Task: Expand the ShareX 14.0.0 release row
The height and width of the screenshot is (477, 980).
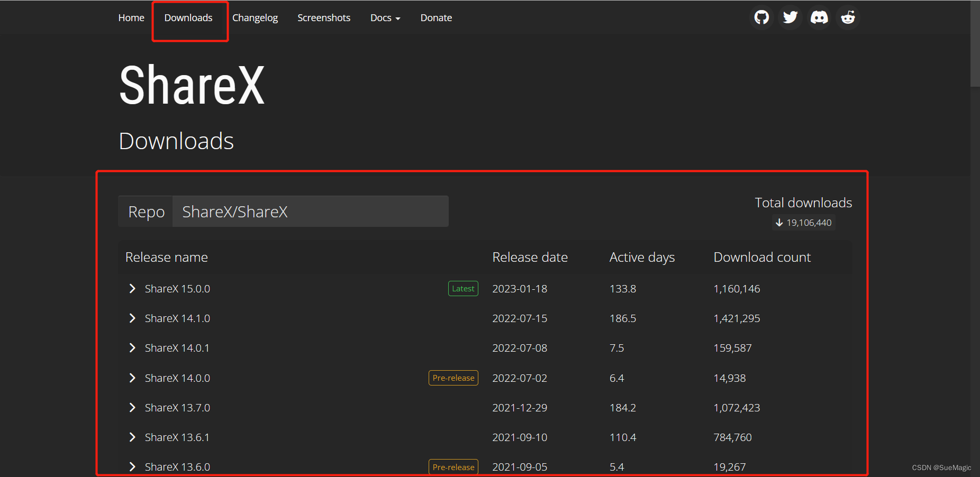Action: coord(132,378)
